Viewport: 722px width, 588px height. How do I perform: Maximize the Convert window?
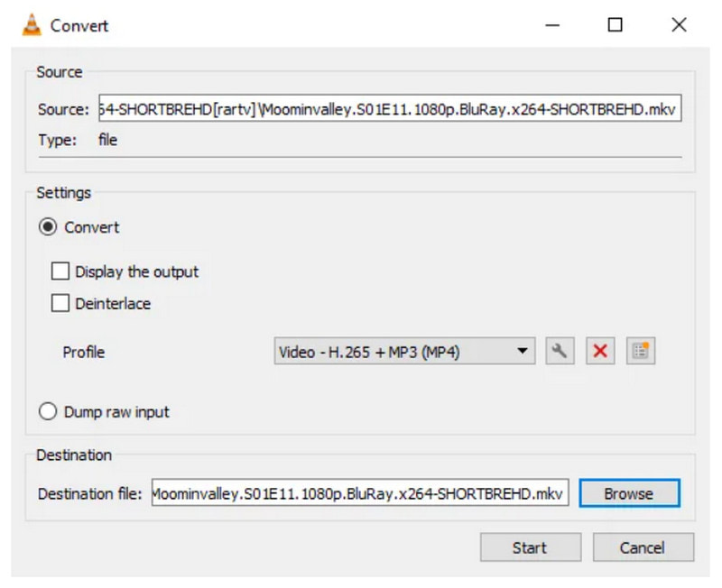[x=615, y=25]
